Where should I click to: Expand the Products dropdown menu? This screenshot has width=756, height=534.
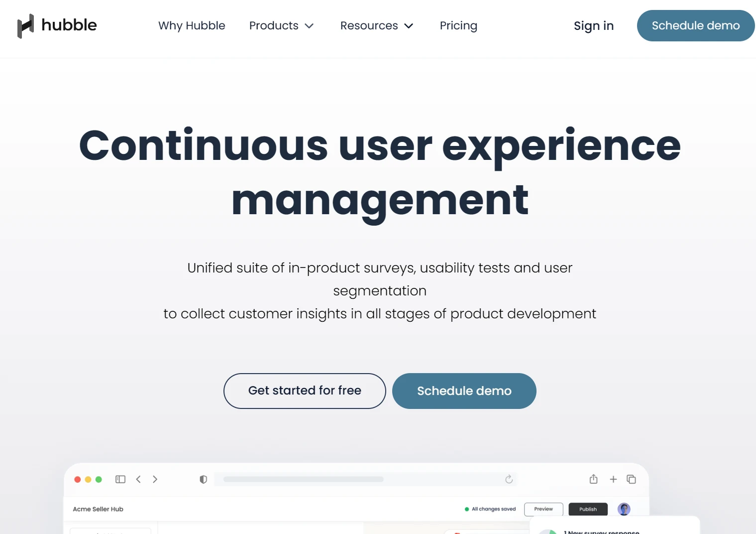coord(281,26)
